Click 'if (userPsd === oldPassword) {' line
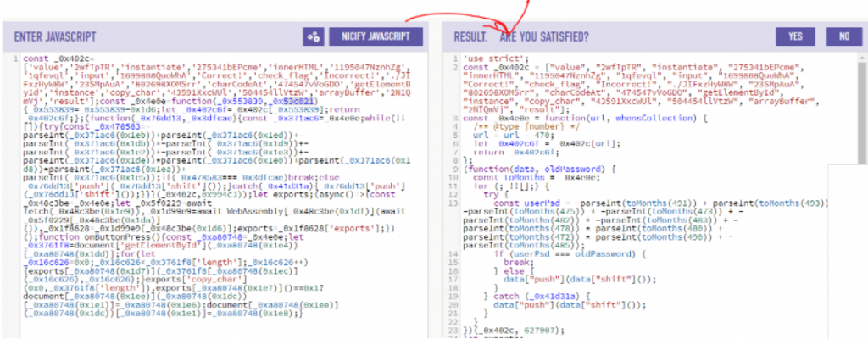The image size is (868, 339). point(570,253)
